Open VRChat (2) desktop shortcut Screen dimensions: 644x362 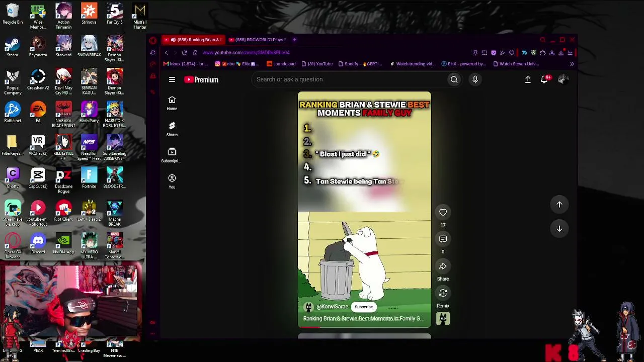pos(38,146)
